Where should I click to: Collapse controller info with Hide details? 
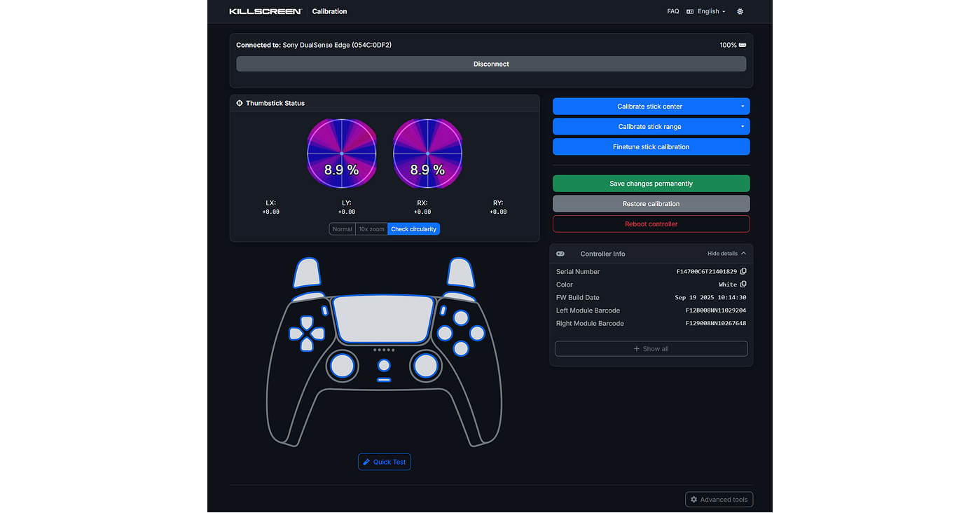click(x=727, y=254)
